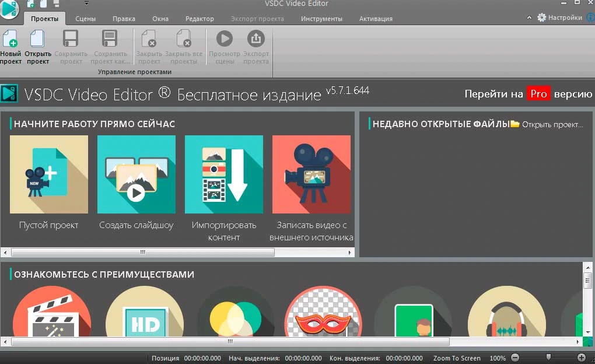
Task: Click the grayed Экспорт проекта tab
Action: [257, 19]
